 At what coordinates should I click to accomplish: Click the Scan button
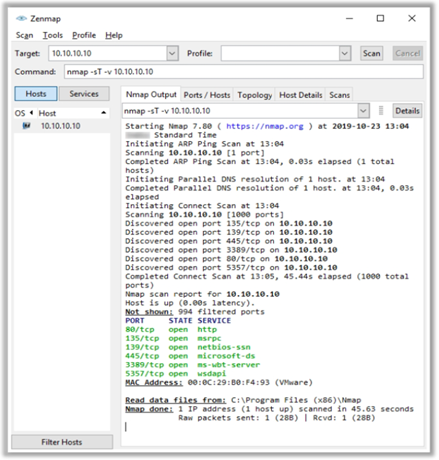(x=371, y=53)
